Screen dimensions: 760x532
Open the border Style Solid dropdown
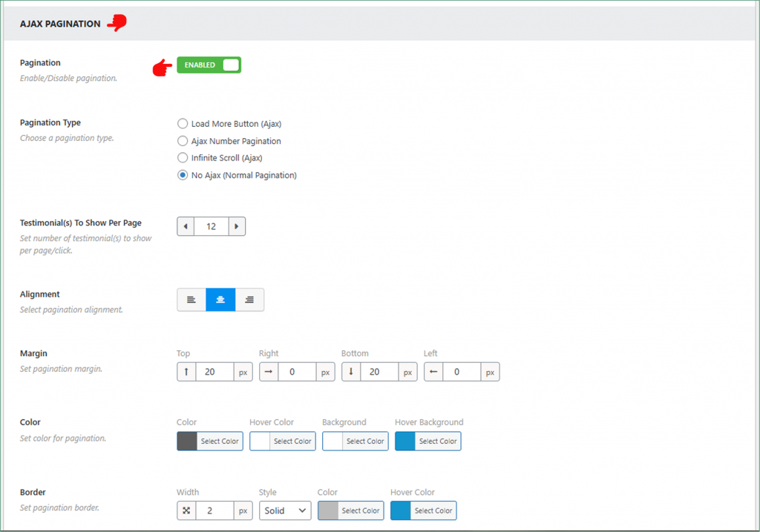pos(285,510)
